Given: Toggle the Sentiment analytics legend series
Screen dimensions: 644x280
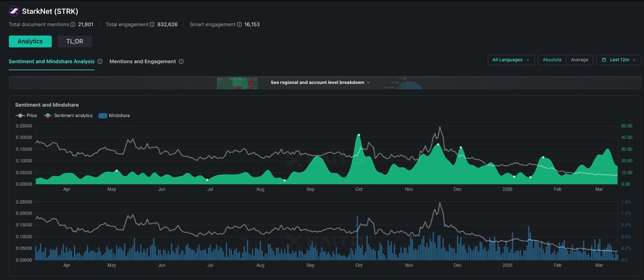Looking at the screenshot, I should [68, 116].
